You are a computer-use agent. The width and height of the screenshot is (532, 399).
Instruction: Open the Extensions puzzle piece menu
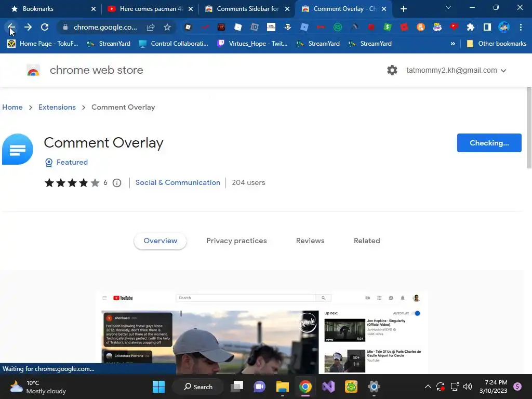(x=471, y=27)
